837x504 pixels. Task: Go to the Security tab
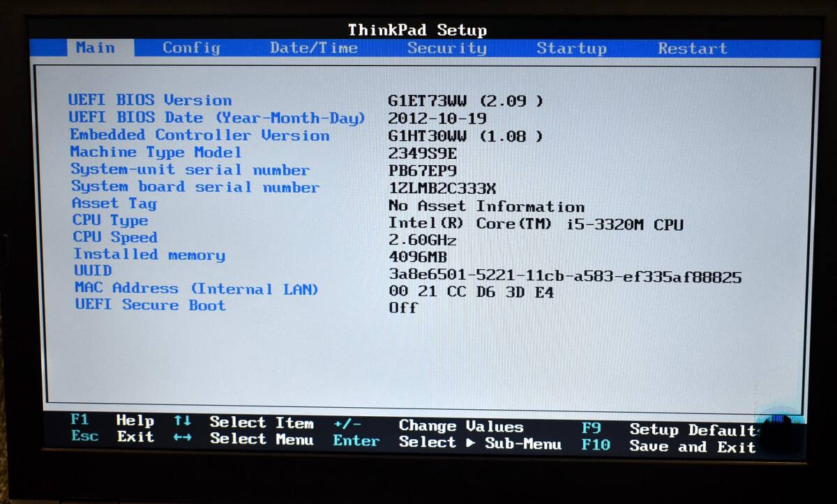coord(447,48)
